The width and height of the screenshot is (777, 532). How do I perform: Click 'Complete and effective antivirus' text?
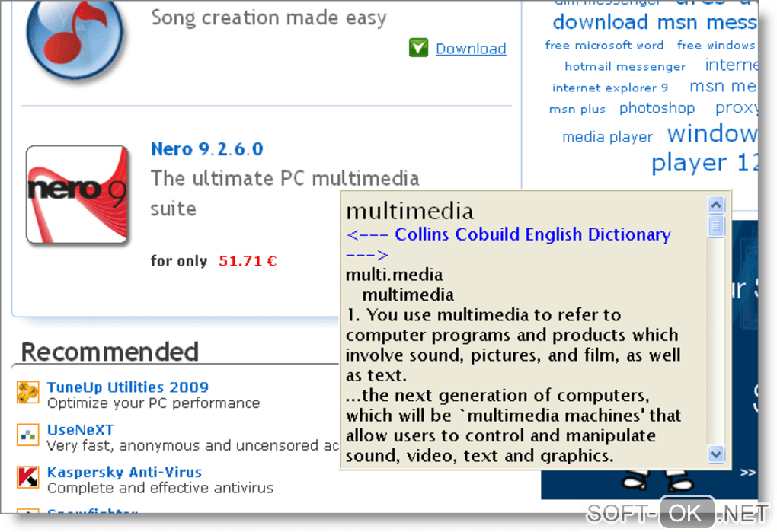(x=160, y=488)
